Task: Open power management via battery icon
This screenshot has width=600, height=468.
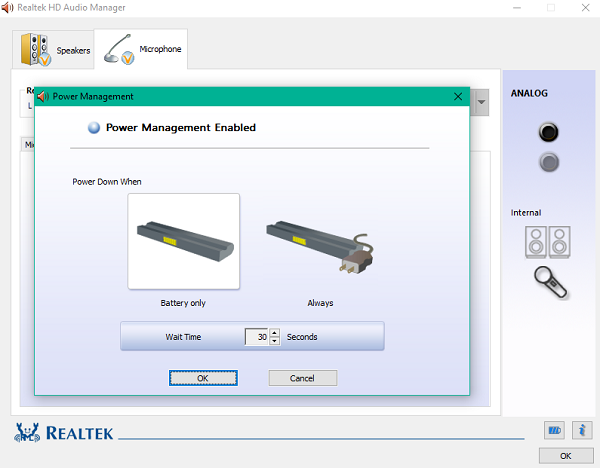Action: click(x=554, y=430)
